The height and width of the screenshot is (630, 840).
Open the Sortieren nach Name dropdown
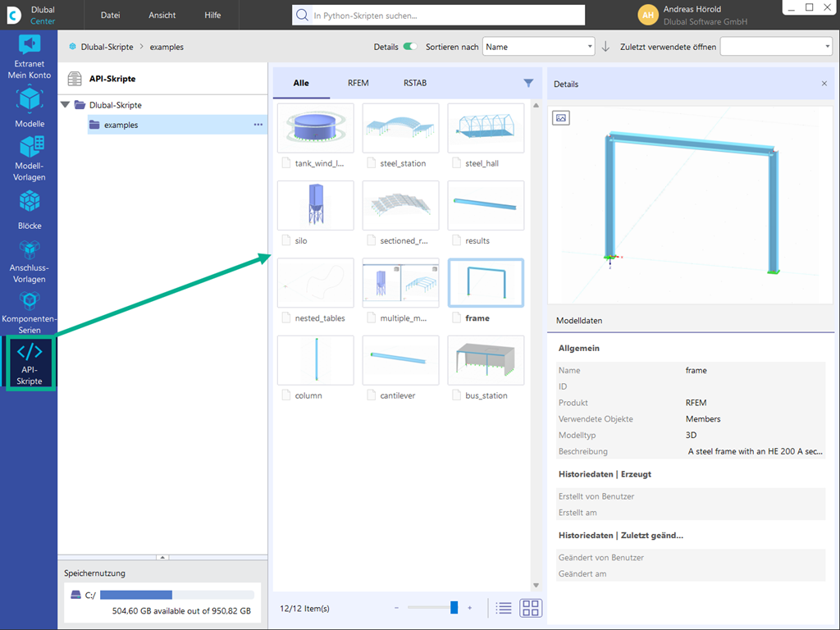[538, 47]
